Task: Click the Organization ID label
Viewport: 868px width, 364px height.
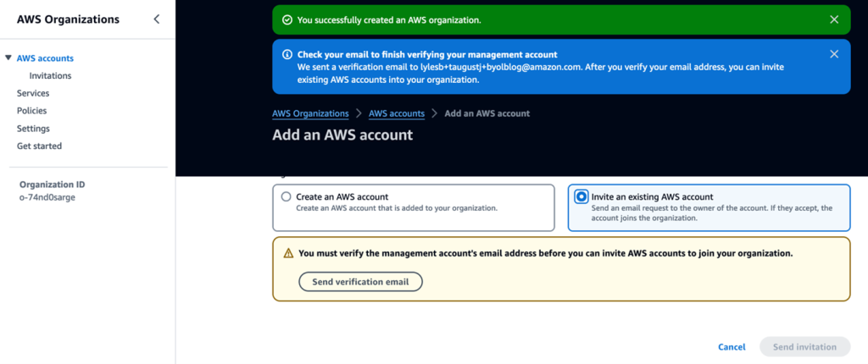Action: 52,185
